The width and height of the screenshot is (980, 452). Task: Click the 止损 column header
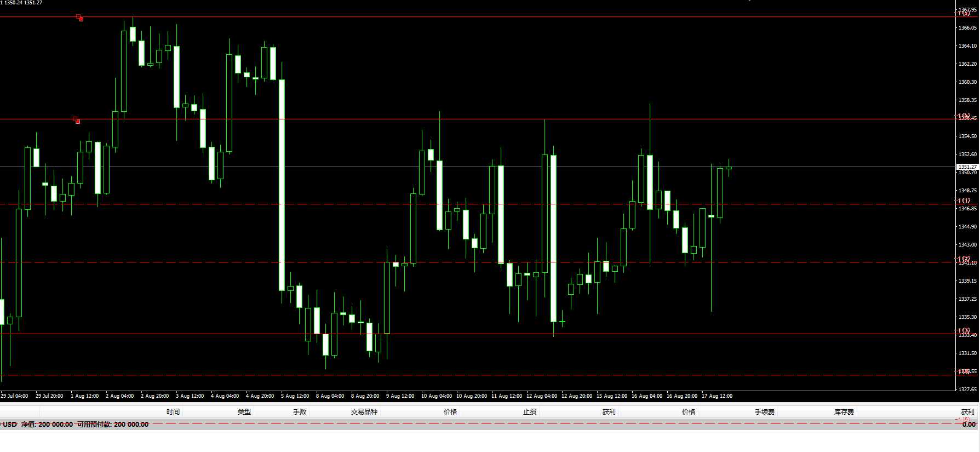pyautogui.click(x=530, y=412)
